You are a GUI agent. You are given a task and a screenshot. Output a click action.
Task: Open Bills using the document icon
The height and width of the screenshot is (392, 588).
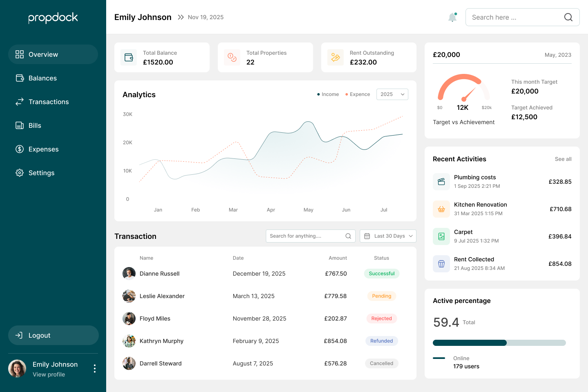click(20, 125)
